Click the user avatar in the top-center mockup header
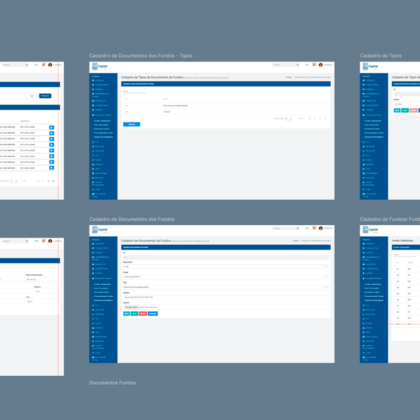This screenshot has height=420, width=420. click(x=321, y=65)
